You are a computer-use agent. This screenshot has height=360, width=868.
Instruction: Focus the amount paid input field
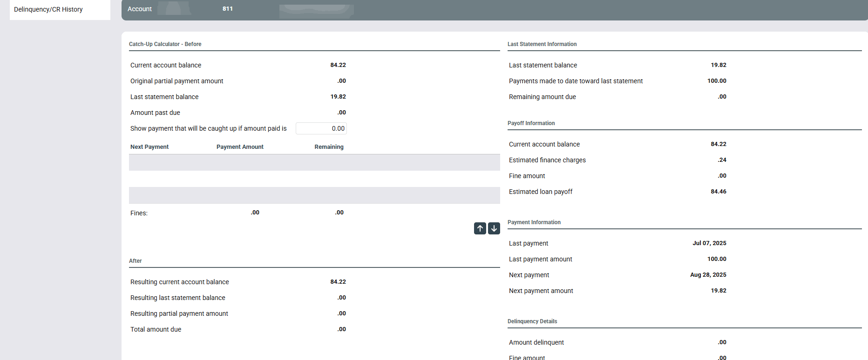click(321, 128)
